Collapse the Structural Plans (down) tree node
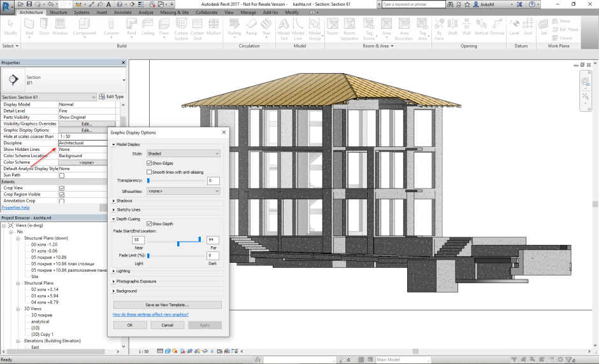The image size is (599, 364). 18,238
